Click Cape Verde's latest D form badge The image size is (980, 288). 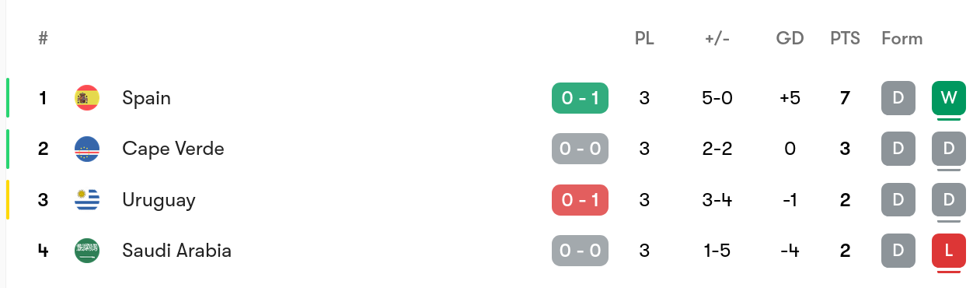coord(949,149)
